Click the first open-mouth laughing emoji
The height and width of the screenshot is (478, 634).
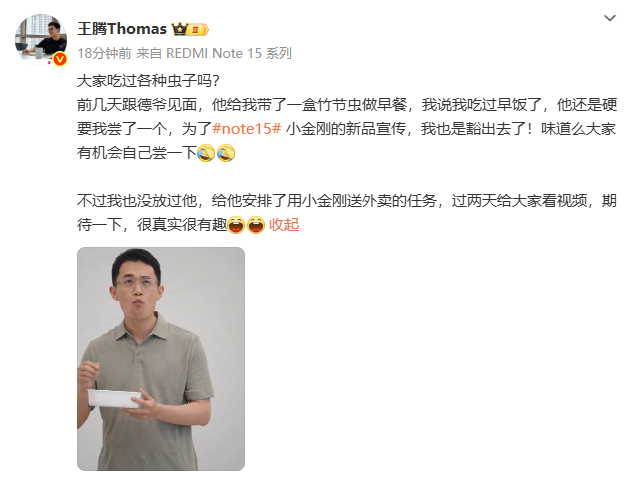[236, 225]
